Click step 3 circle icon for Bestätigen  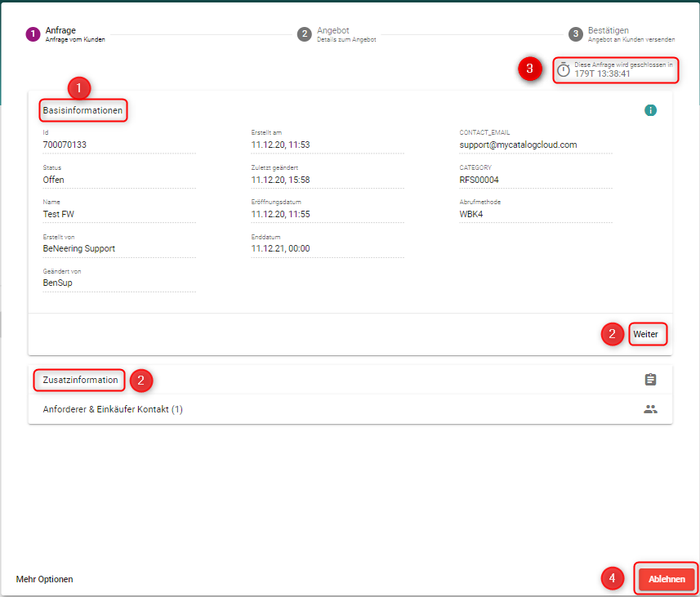pyautogui.click(x=575, y=34)
